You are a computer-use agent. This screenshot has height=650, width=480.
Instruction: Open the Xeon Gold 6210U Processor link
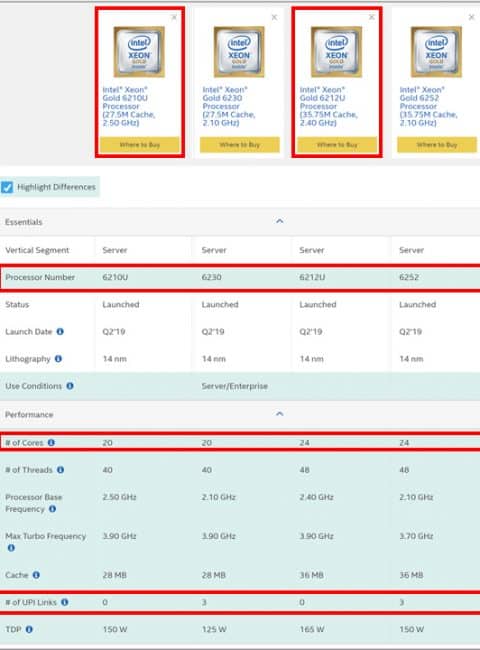(x=129, y=106)
